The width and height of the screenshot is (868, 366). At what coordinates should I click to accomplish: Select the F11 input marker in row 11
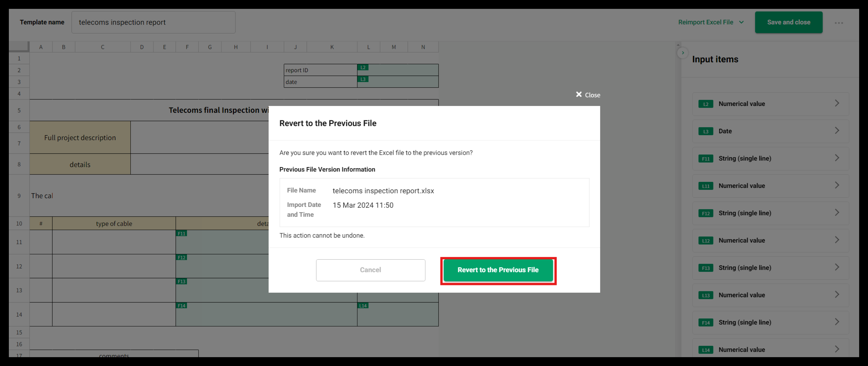point(182,233)
